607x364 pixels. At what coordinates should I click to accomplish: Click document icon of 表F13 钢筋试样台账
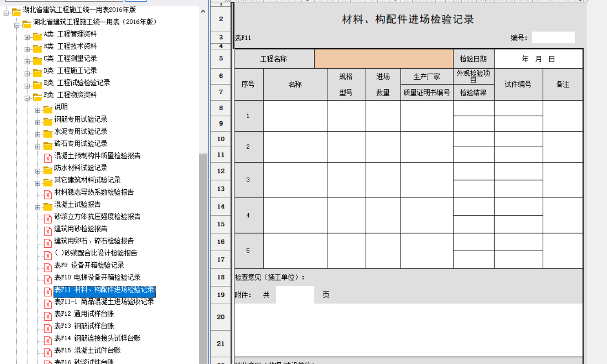coord(48,328)
